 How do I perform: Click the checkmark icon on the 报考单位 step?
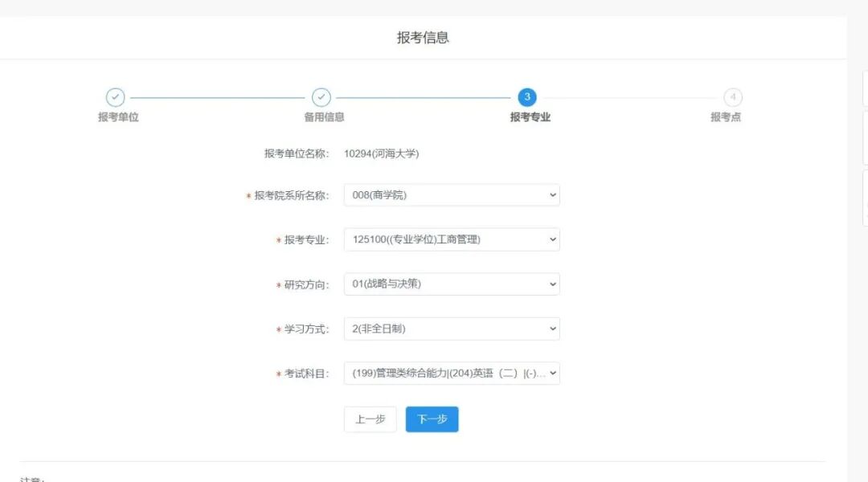(x=116, y=96)
